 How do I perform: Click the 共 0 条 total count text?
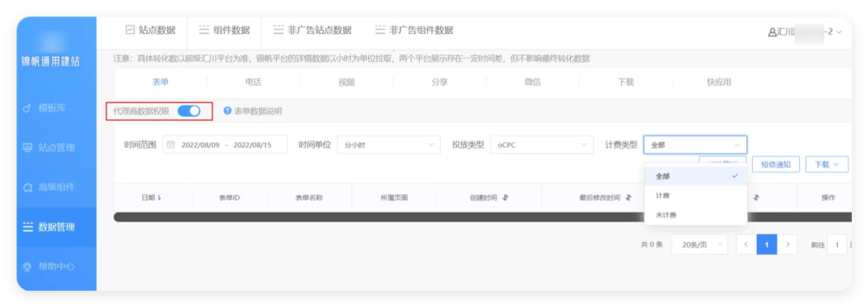[x=651, y=244]
